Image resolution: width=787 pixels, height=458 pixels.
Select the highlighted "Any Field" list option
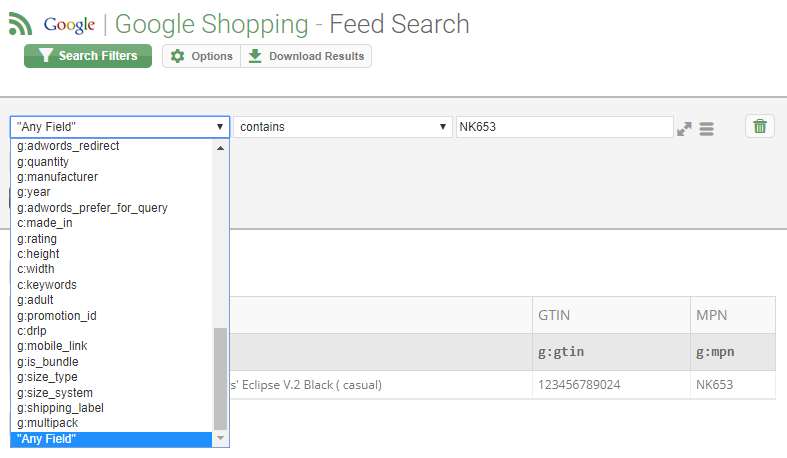(111, 439)
